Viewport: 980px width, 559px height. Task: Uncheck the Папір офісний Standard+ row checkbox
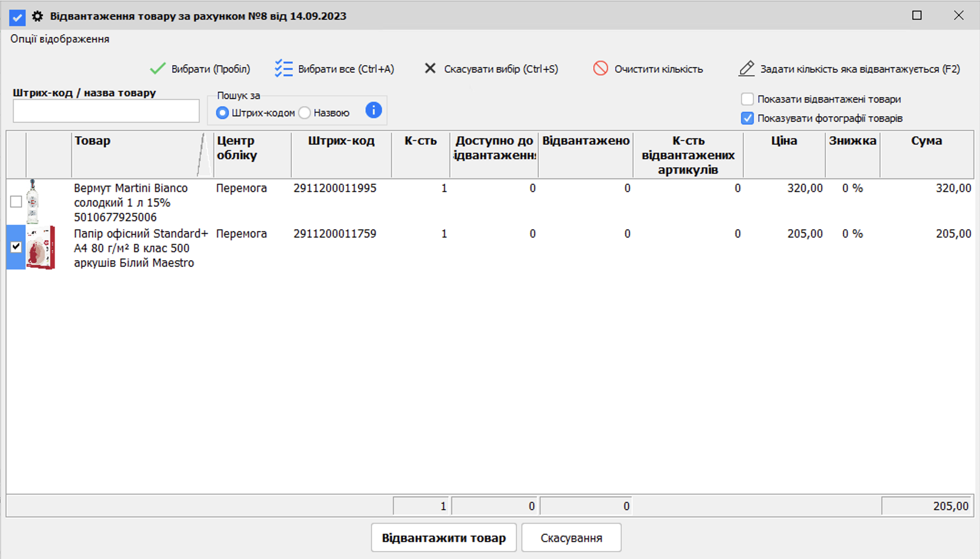[16, 247]
